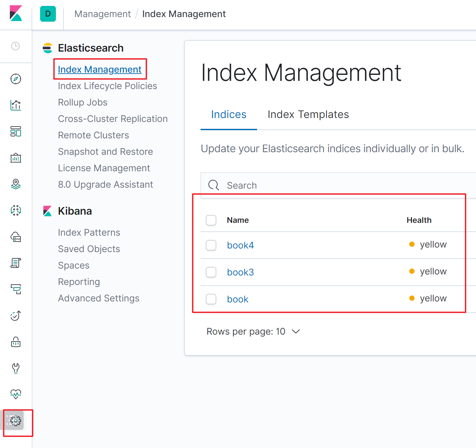Click the Kibana logo home icon
This screenshot has height=448, width=476.
(15, 13)
